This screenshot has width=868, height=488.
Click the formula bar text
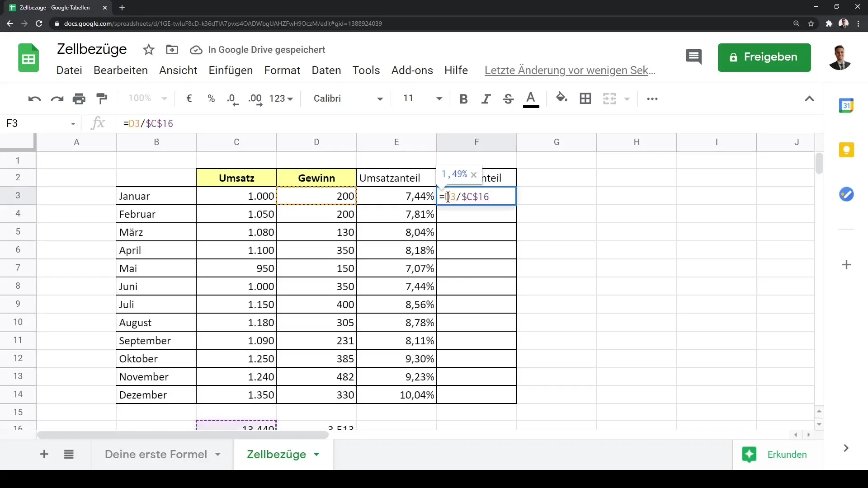pyautogui.click(x=148, y=124)
